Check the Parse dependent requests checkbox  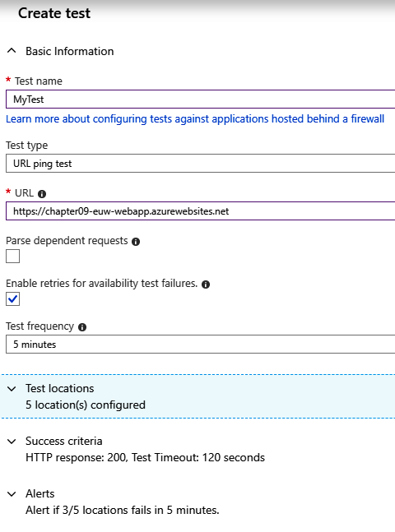[x=12, y=257]
